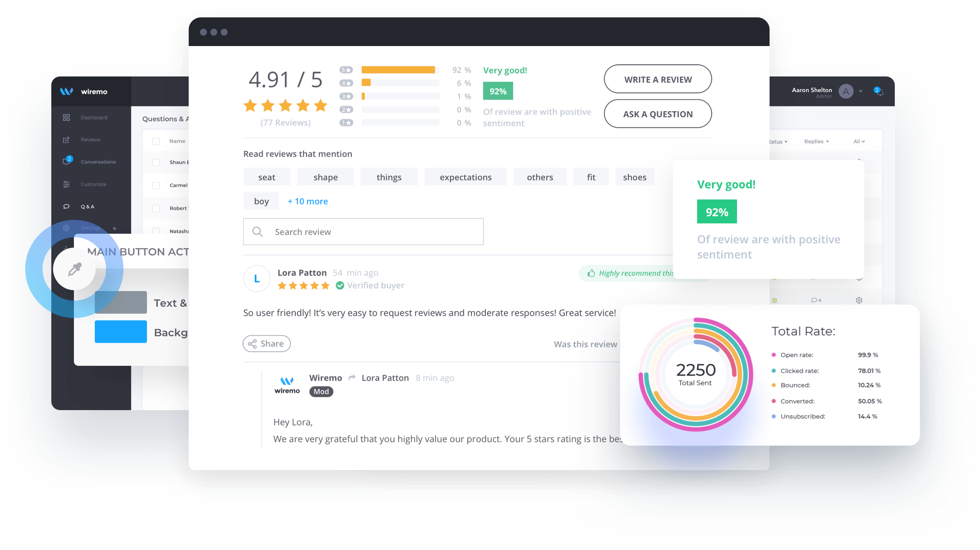Click the Dashboard icon in sidebar
Image resolution: width=980 pixels, height=550 pixels.
[x=66, y=117]
